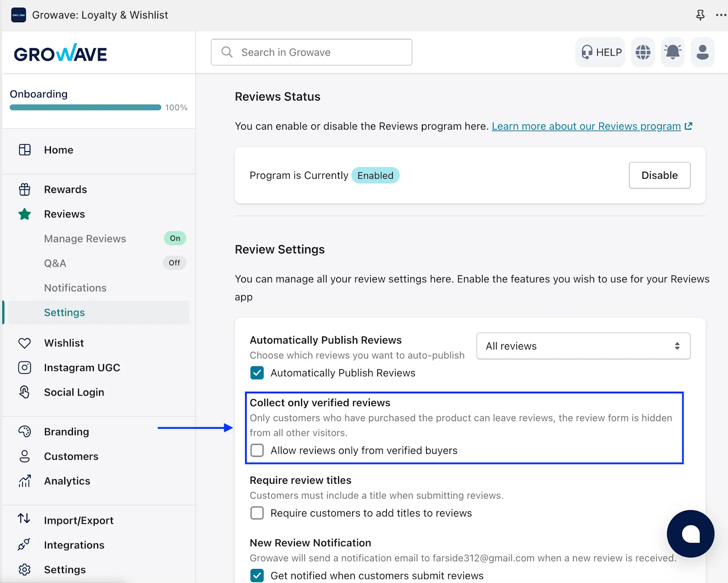The image size is (728, 583).
Task: Follow Learn more about our Reviews program link
Action: [x=586, y=126]
